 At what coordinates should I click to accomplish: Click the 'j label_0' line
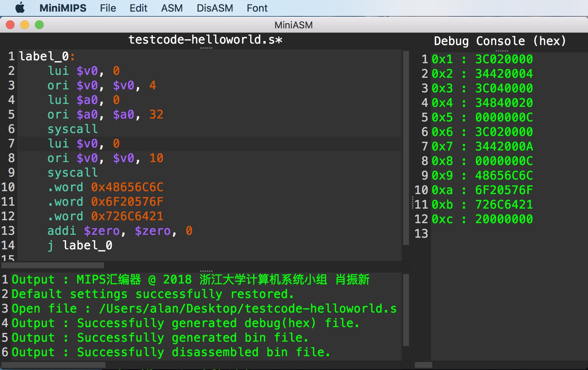point(80,245)
